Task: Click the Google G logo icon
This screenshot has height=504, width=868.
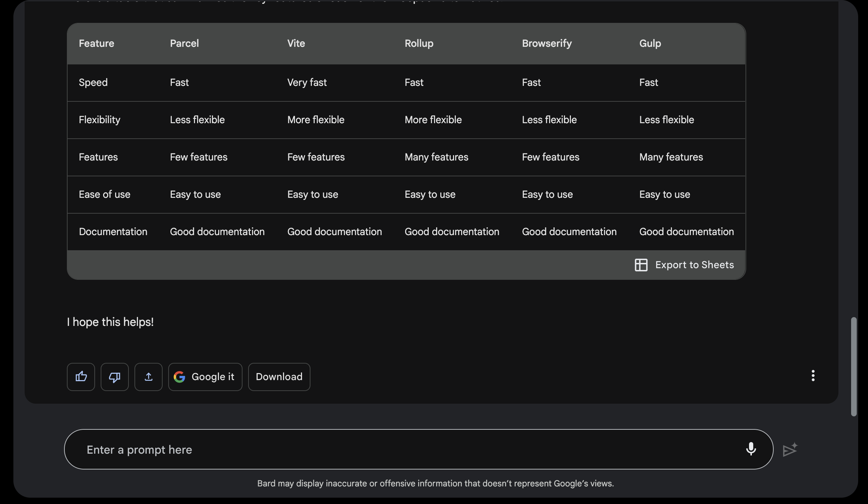Action: (180, 377)
